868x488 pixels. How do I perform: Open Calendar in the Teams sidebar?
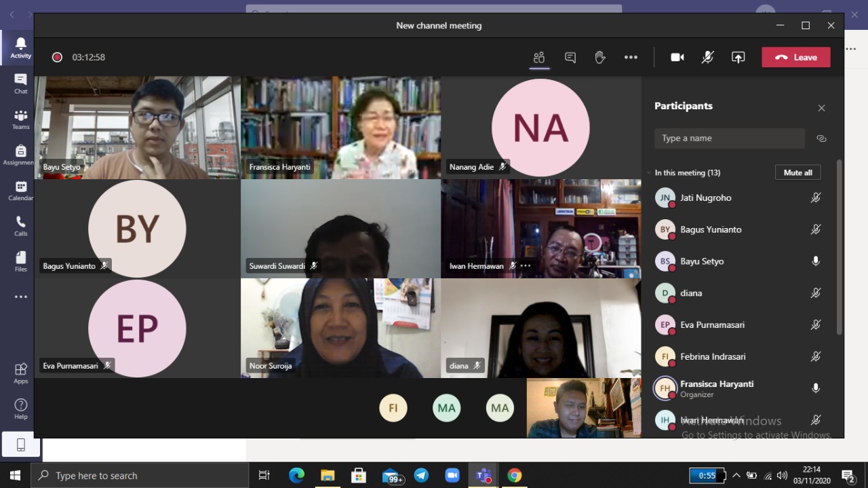click(x=20, y=191)
